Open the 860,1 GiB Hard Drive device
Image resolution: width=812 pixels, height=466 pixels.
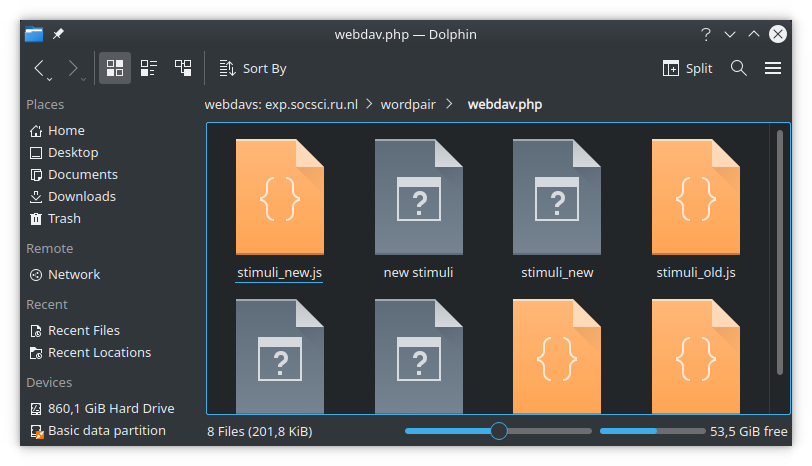[x=110, y=409]
